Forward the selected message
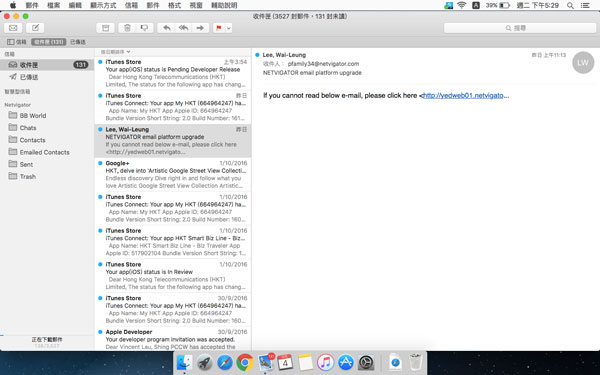600x375 pixels. 200,28
